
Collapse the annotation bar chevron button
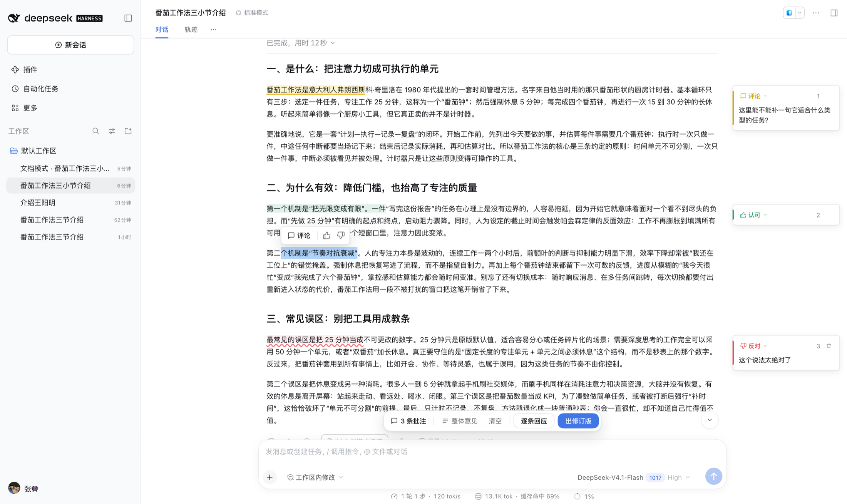click(710, 420)
